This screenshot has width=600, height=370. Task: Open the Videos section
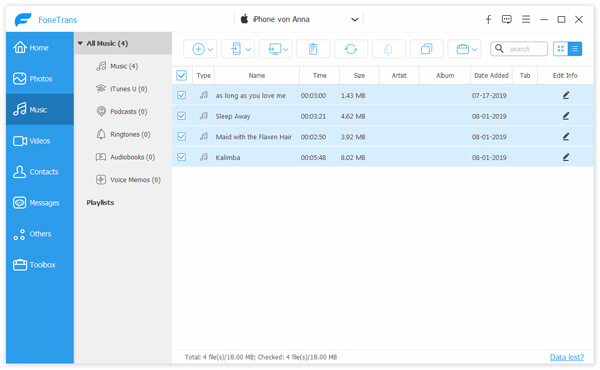tap(40, 140)
